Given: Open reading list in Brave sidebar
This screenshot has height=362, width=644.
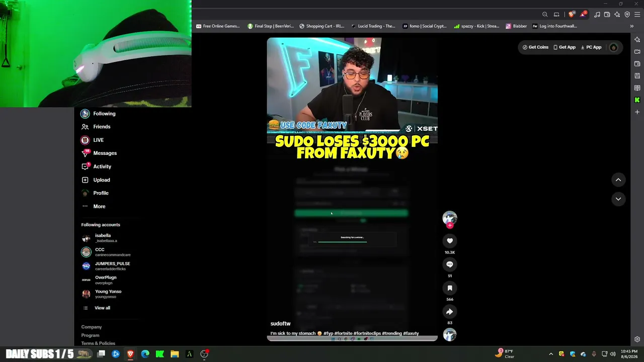Looking at the screenshot, I should click(637, 88).
